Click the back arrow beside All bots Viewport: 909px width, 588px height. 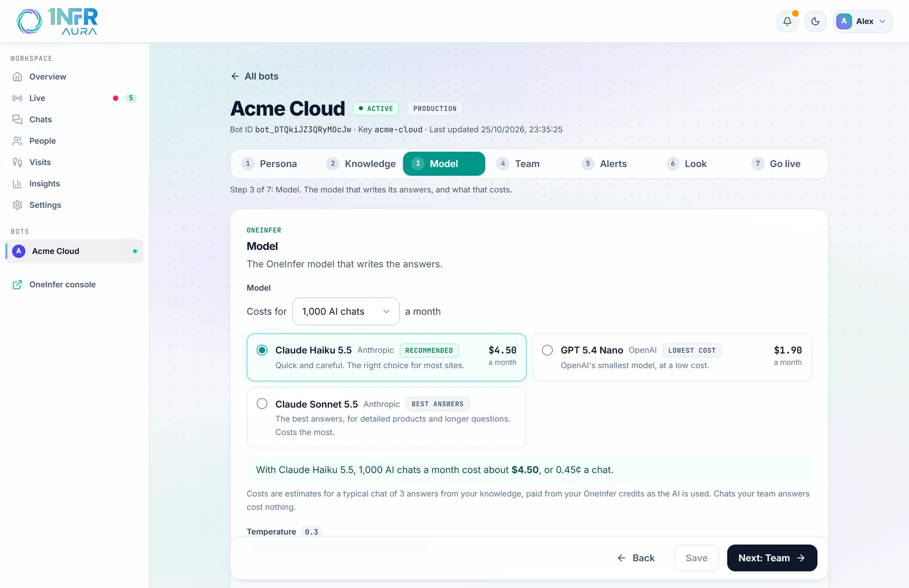[235, 76]
